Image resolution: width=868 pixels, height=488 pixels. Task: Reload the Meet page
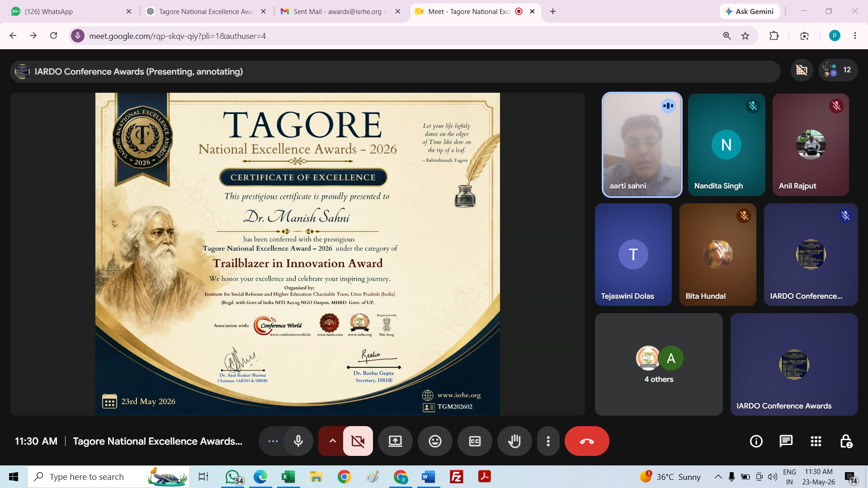53,36
